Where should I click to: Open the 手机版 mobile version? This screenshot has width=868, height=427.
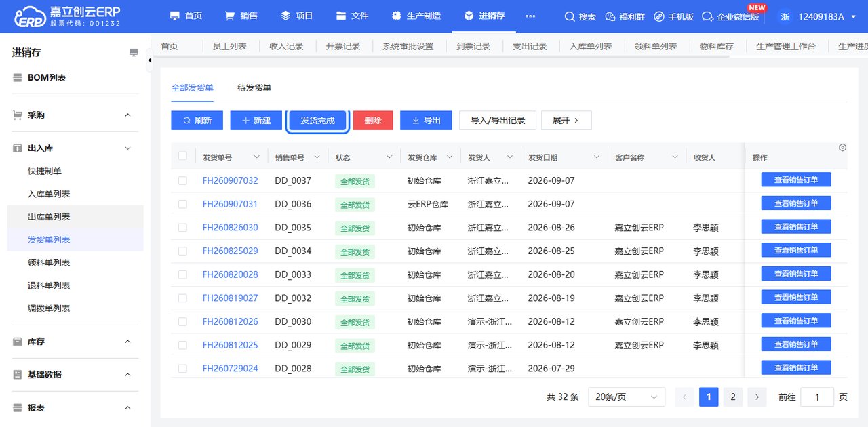[673, 16]
